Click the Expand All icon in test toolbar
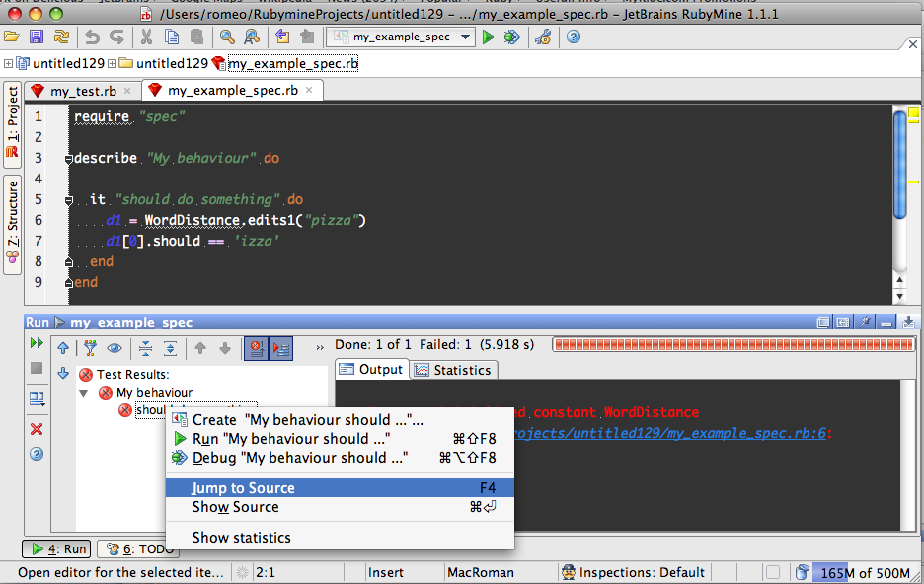This screenshot has height=584, width=924. click(x=171, y=348)
